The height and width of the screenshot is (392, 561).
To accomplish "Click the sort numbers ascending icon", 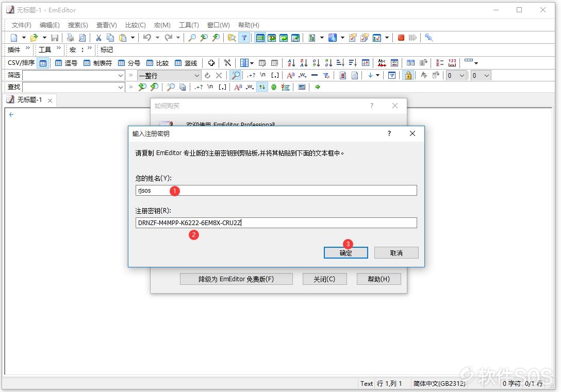I will 316,63.
